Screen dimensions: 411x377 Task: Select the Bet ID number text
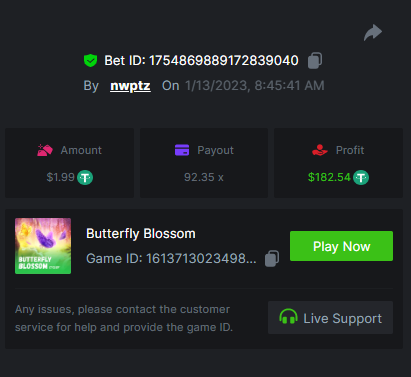(x=224, y=61)
